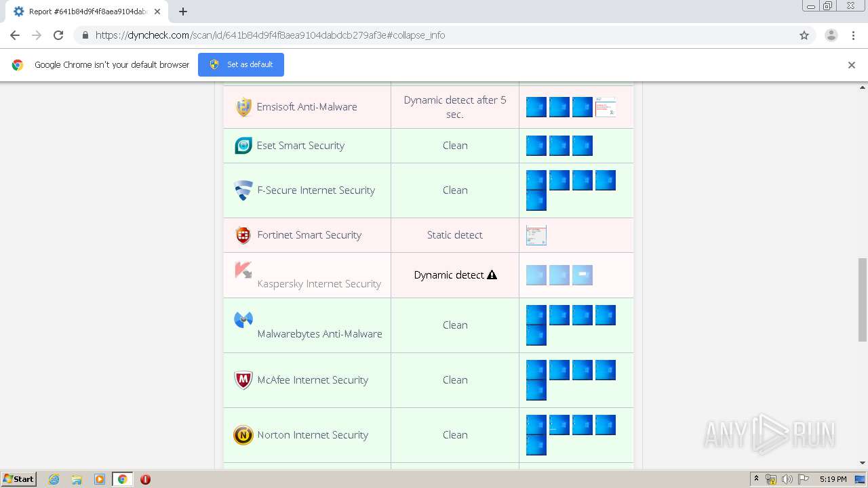Open the fourth F-Secure screenshot thumbnail

coord(606,180)
